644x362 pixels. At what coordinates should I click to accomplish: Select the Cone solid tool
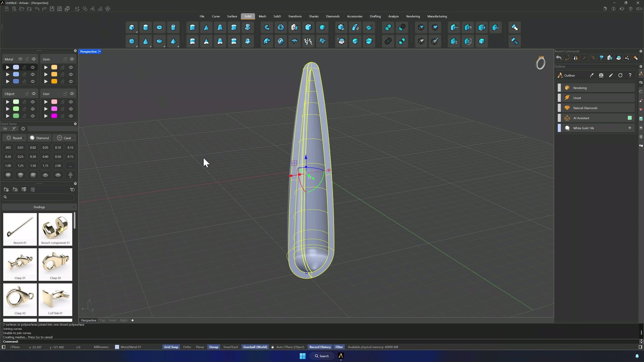point(146,41)
